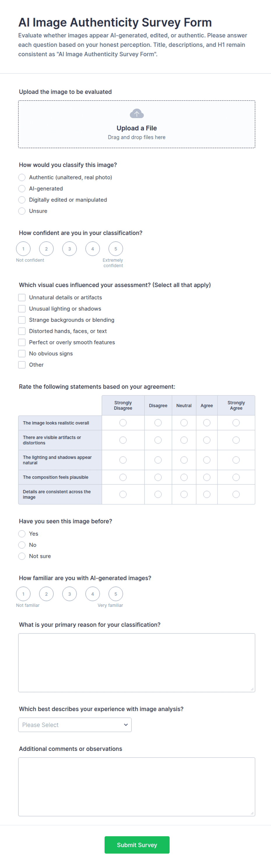Set AI image familiarity rating to 5
Image resolution: width=271 pixels, height=868 pixels.
click(115, 593)
